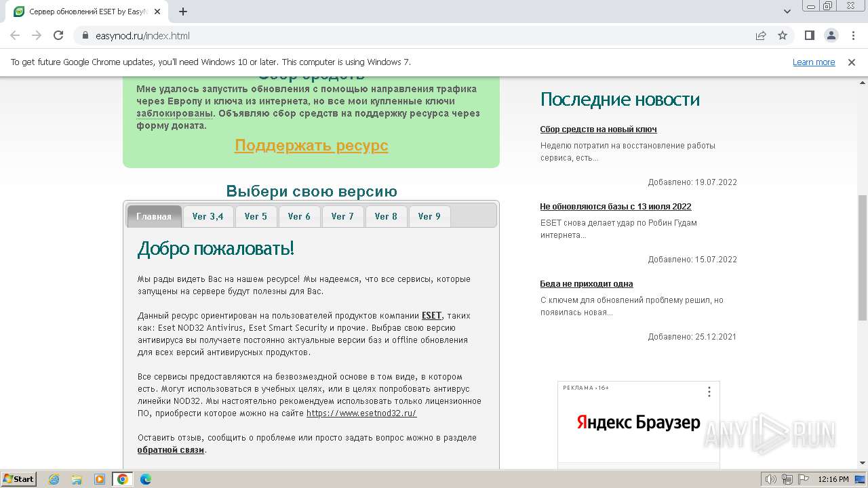Image resolution: width=868 pixels, height=488 pixels.
Task: Open Windows Explorer from the taskbar
Action: coord(77,479)
